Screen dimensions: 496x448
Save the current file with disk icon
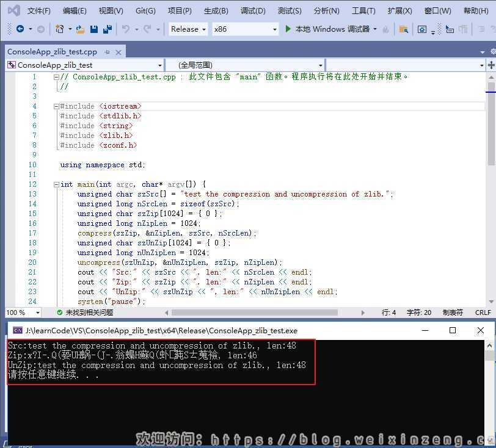[x=94, y=29]
